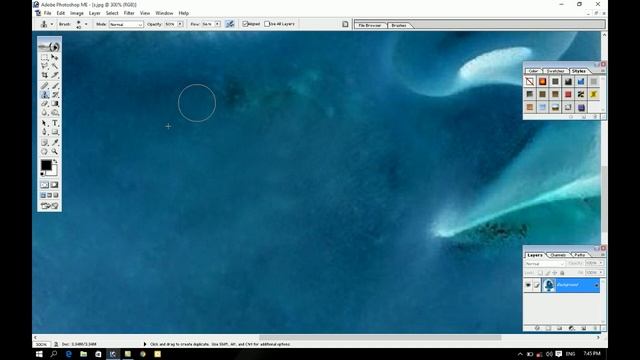
Task: Toggle lock image pixels in Layers panel
Action: point(547,273)
